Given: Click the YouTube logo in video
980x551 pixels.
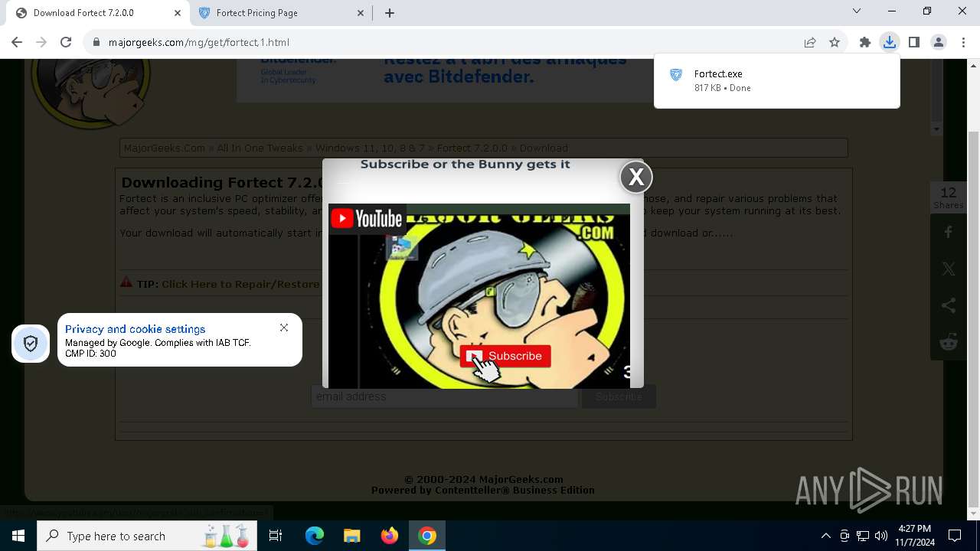Looking at the screenshot, I should pyautogui.click(x=367, y=219).
